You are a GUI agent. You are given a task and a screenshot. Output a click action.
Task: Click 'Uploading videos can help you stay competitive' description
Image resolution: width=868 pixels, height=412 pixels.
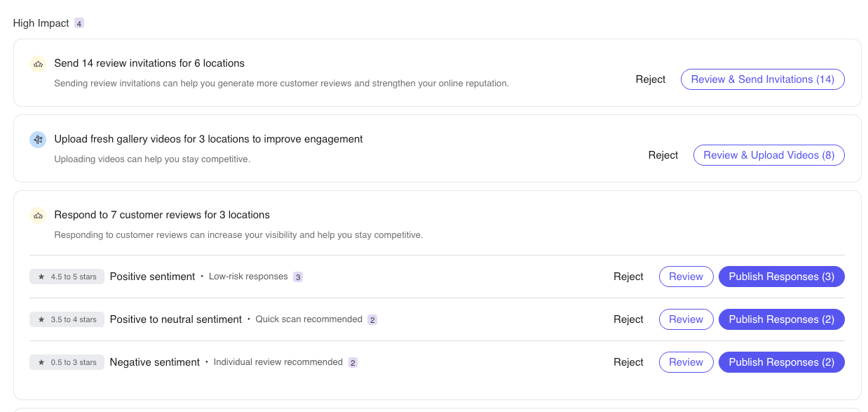(x=152, y=159)
